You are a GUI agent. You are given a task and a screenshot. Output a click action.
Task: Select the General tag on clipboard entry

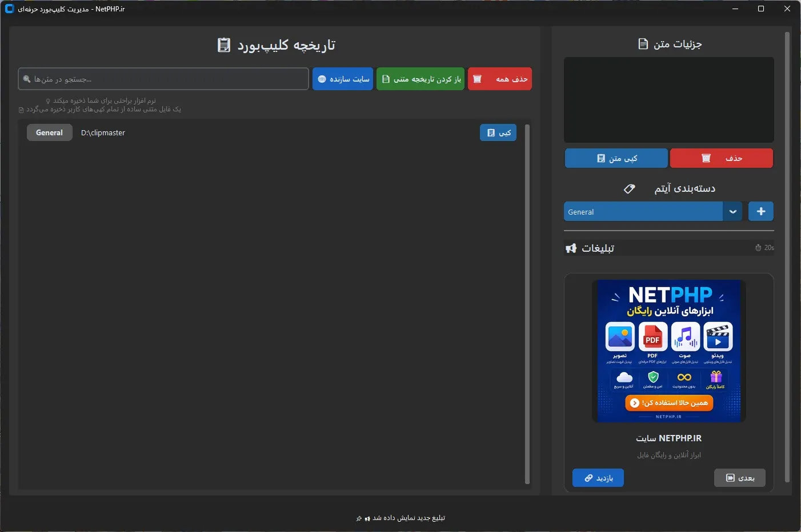(50, 132)
